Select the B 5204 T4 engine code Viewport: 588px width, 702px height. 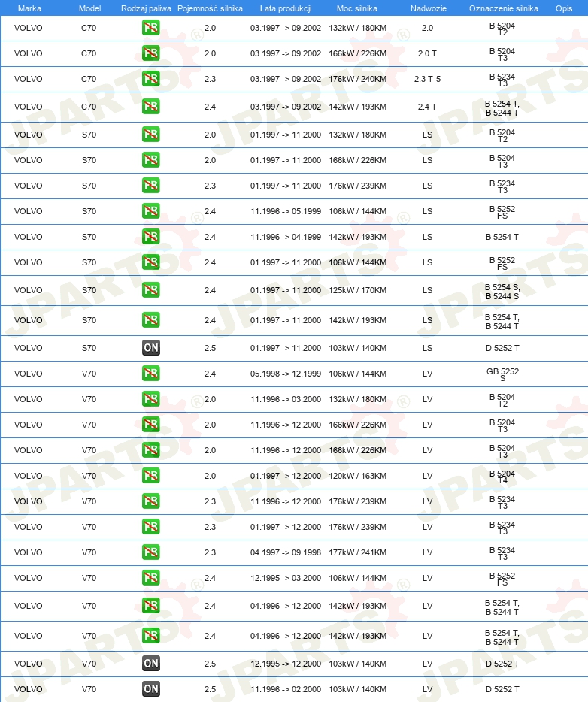[x=502, y=477]
